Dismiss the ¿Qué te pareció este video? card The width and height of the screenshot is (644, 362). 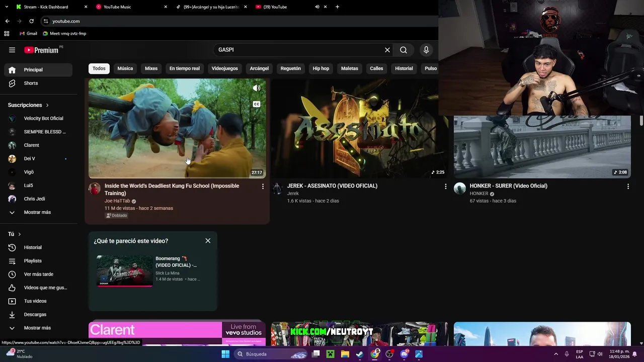(208, 241)
